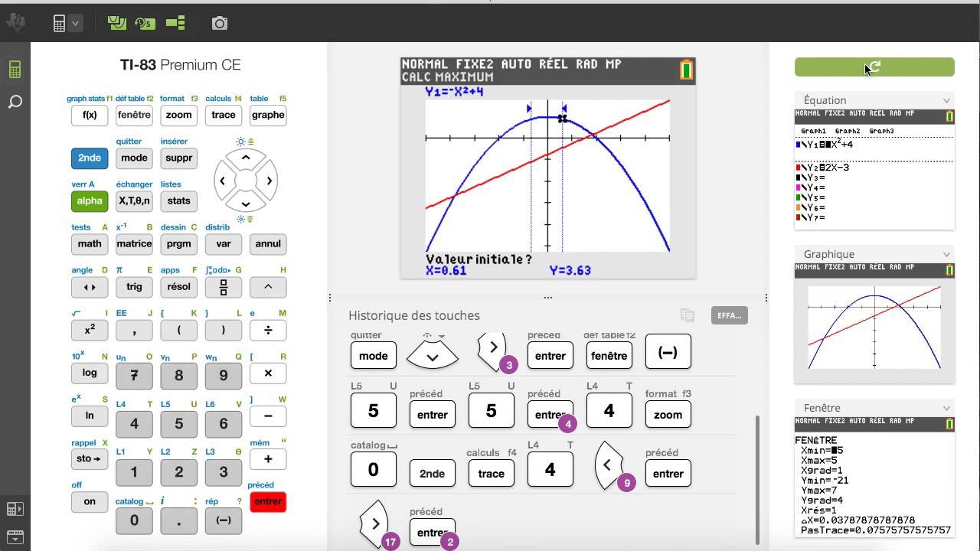
Task: Click the decimal point key
Action: 178,520
